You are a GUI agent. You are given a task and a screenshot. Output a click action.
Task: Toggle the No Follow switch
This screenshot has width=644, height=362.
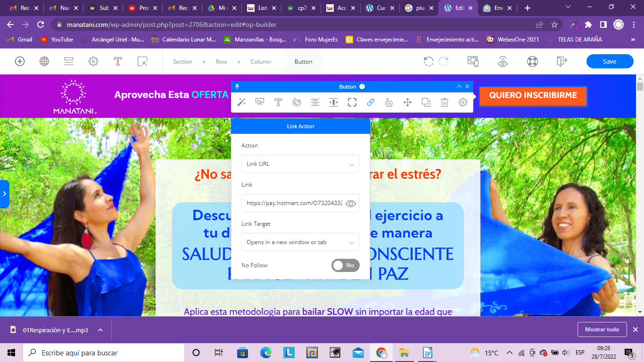(346, 265)
